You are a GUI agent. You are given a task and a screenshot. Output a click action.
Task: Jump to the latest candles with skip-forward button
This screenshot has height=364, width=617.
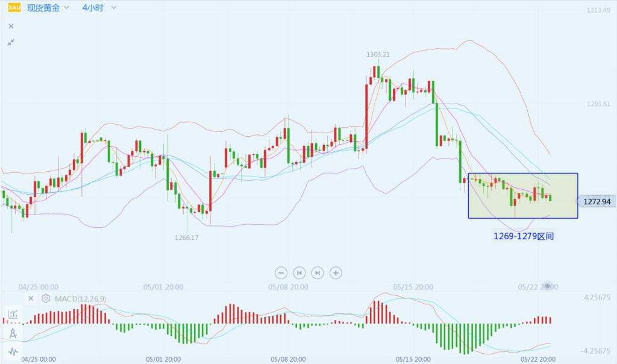point(318,272)
